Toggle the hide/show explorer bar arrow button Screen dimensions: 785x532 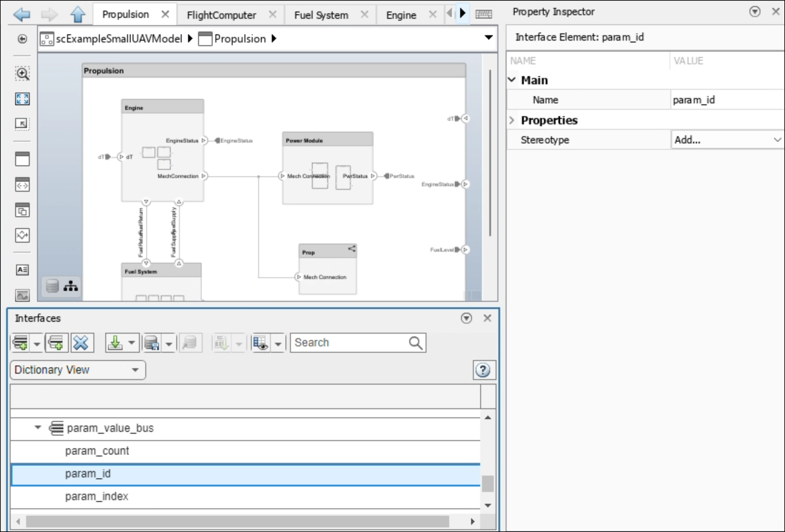click(x=22, y=39)
